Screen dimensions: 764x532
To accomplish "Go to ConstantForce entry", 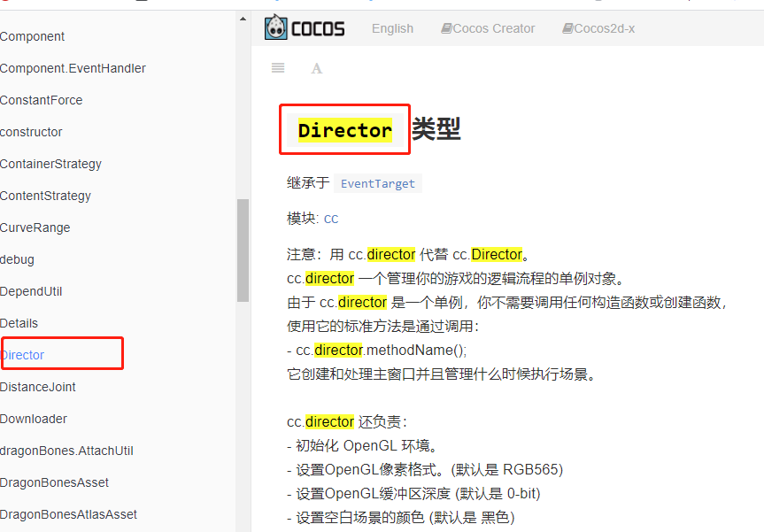I will pos(42,100).
